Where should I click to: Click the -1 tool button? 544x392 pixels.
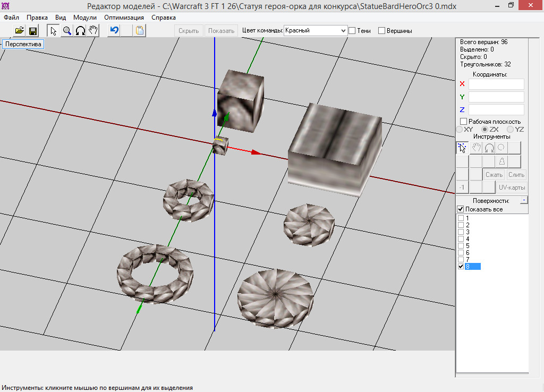click(462, 188)
